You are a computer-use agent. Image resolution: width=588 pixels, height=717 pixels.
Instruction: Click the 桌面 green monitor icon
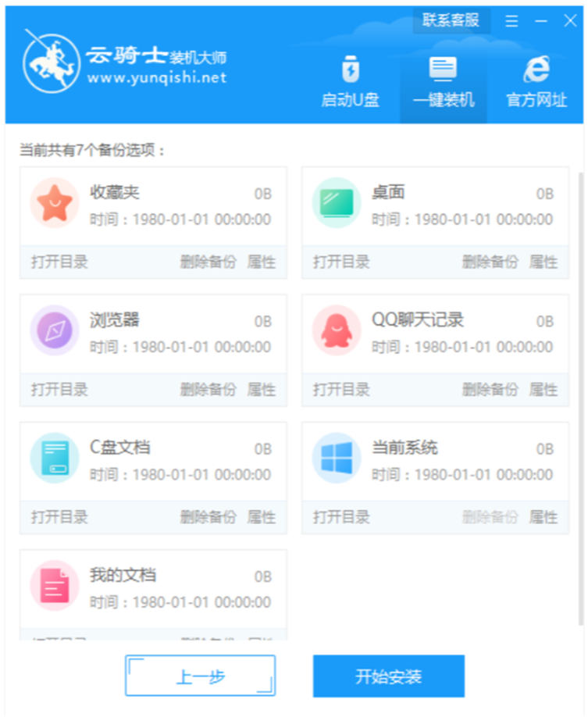(x=337, y=203)
